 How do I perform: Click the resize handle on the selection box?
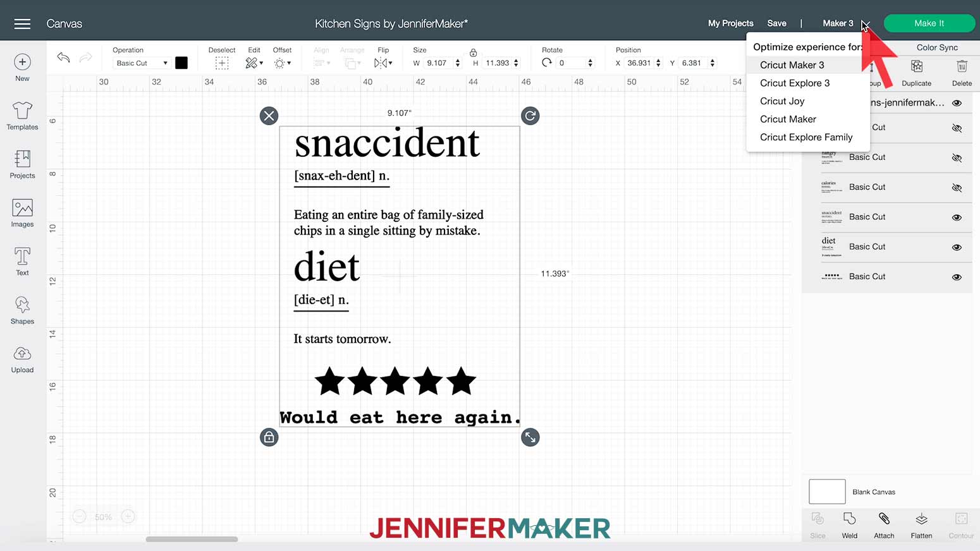tap(530, 437)
